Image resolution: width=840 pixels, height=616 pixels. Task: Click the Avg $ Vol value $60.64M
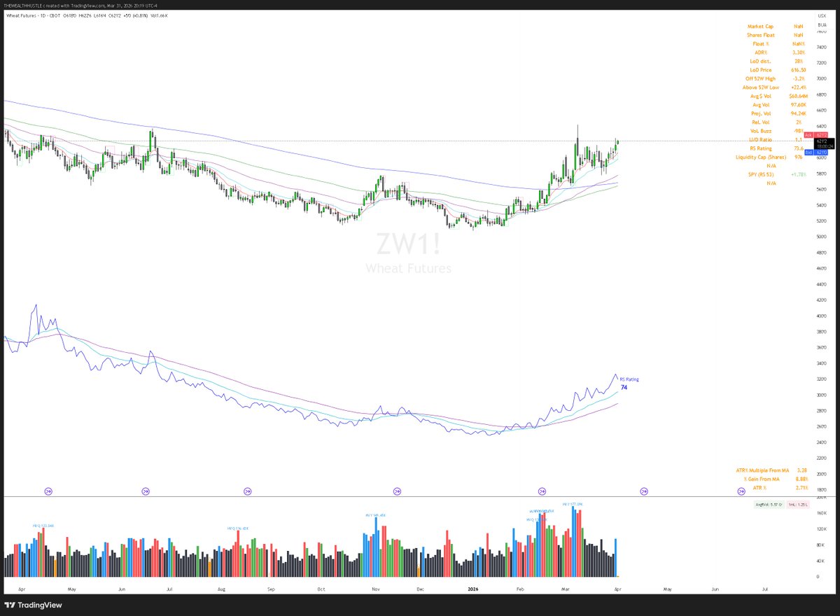pyautogui.click(x=799, y=96)
